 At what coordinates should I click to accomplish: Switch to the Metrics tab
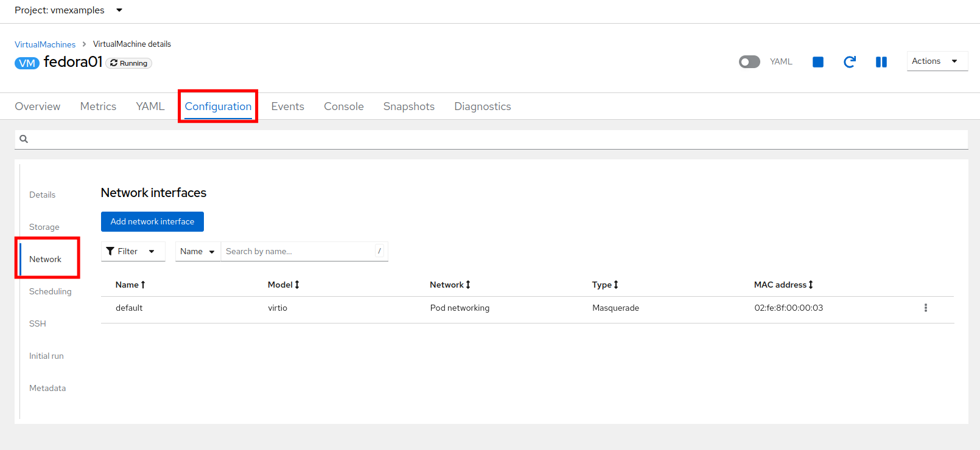[x=98, y=106]
